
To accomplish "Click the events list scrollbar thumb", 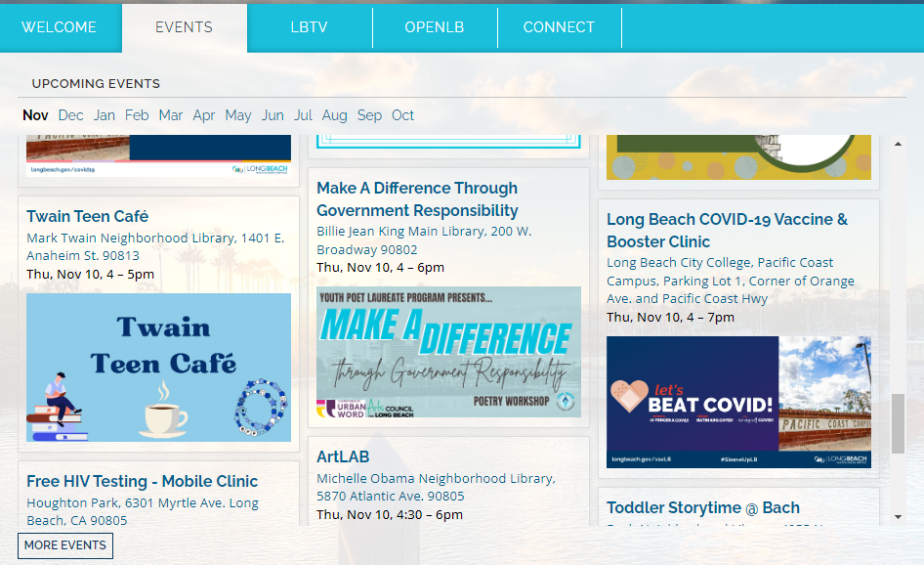I will pyautogui.click(x=898, y=423).
